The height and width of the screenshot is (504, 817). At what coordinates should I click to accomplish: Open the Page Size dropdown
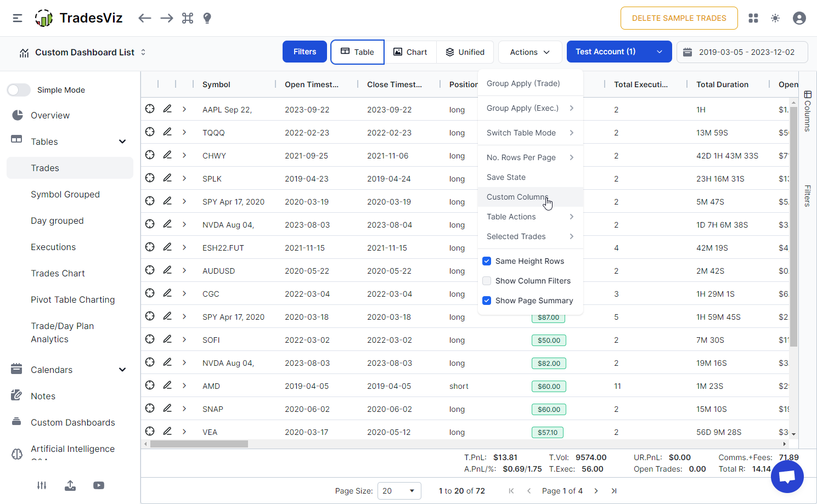click(x=399, y=491)
